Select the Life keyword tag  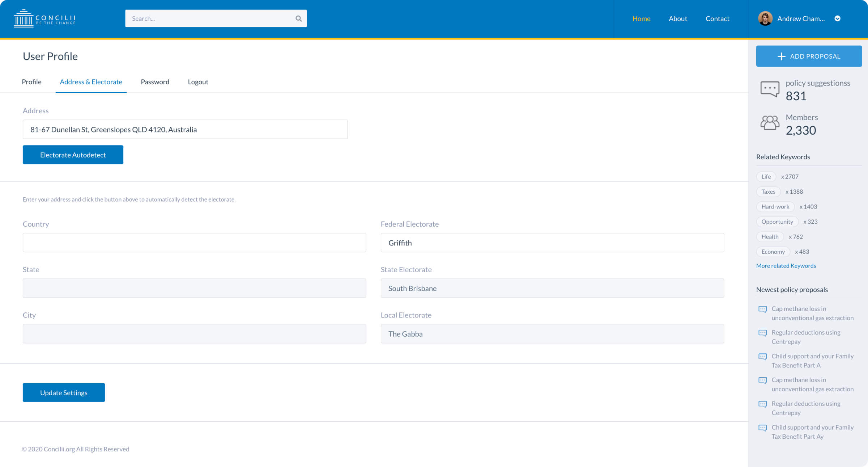[x=766, y=177]
